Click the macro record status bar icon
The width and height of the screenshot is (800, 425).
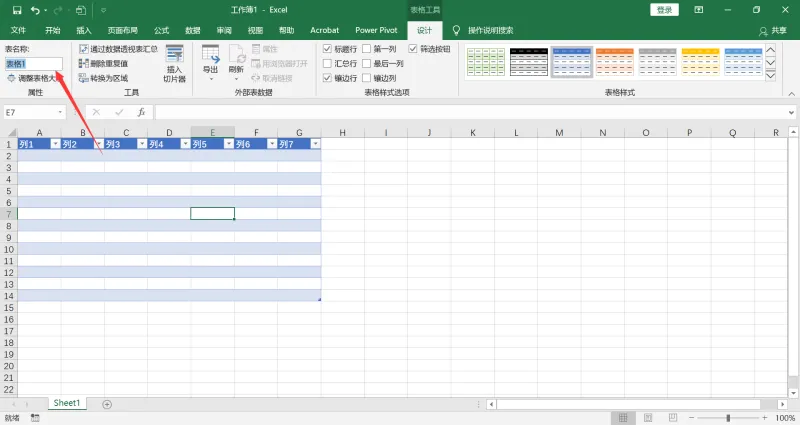point(35,418)
